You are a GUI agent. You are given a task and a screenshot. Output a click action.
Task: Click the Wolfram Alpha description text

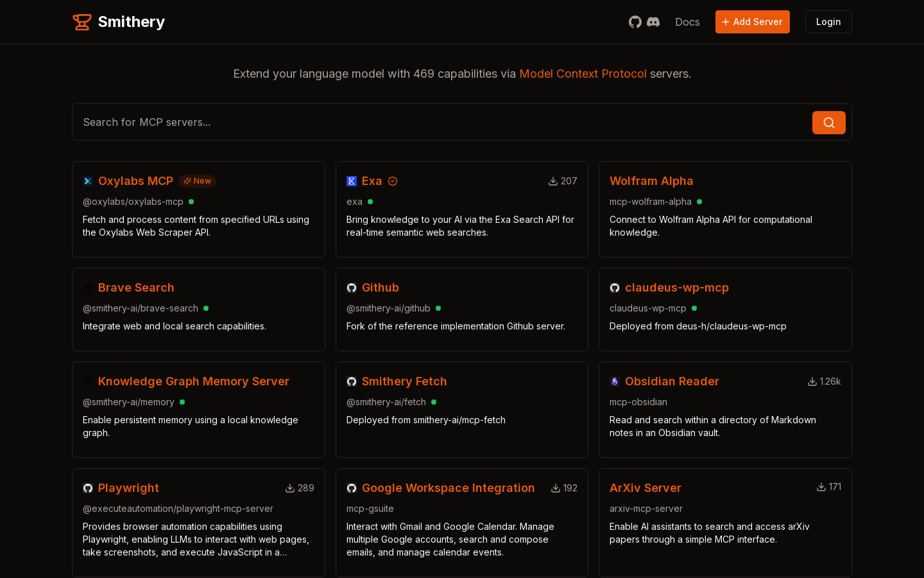click(711, 226)
